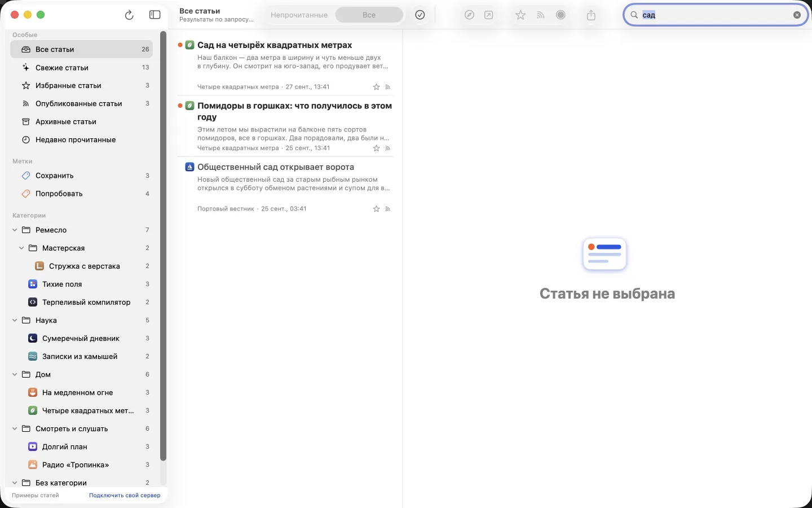
Task: Focus the search field containing 'сад'
Action: click(x=715, y=15)
